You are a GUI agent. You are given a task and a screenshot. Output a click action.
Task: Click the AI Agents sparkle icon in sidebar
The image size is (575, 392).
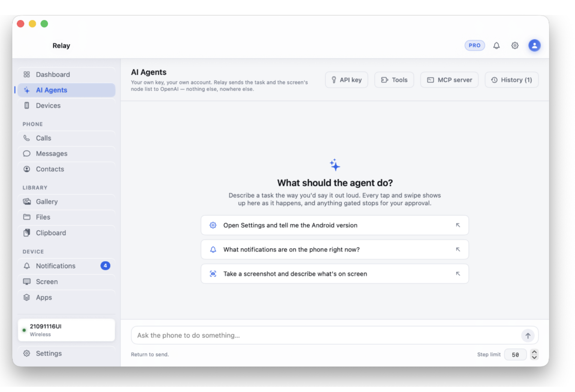pos(27,90)
